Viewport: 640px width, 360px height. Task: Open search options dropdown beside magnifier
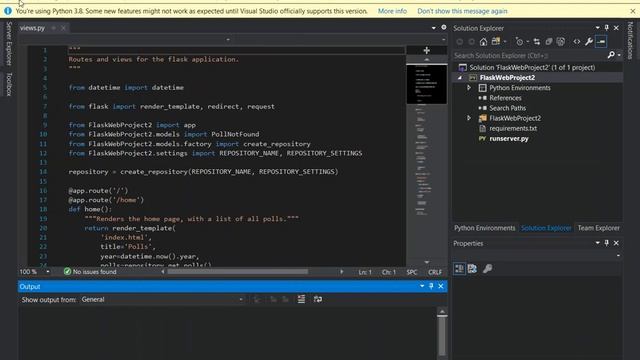[x=619, y=55]
